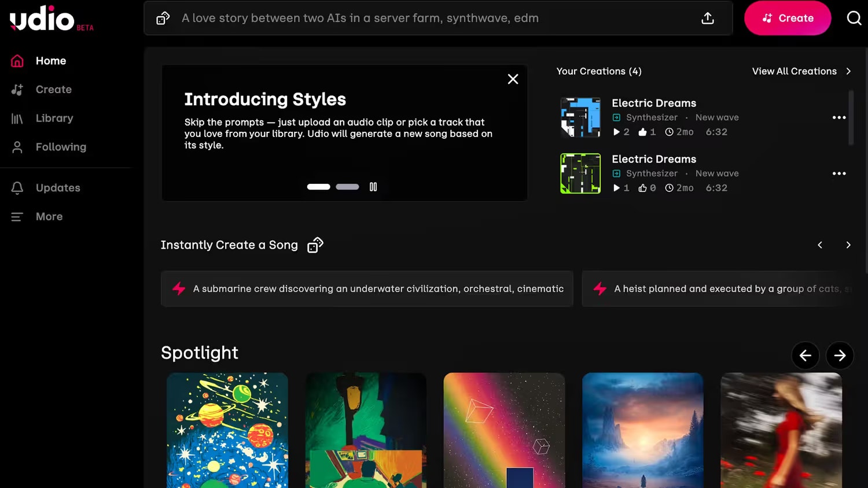Click the dice icon beside Instantly Create a Song

click(x=315, y=245)
